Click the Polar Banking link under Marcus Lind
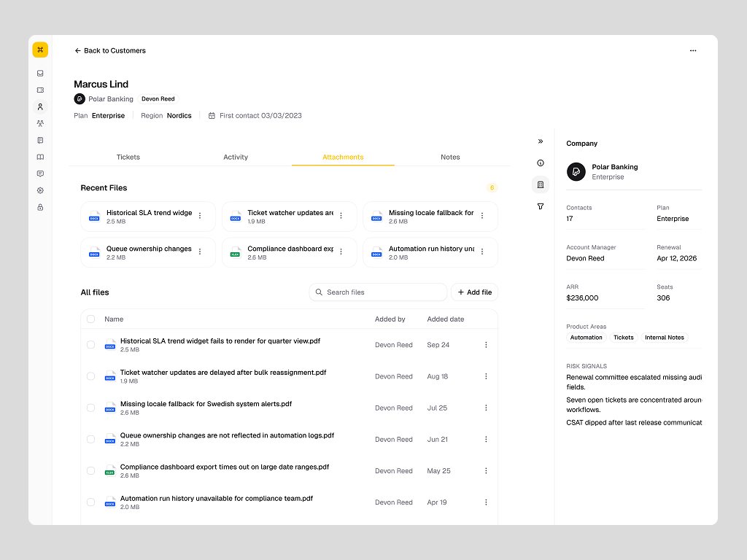Screen dimensions: 747x560 pos(111,99)
